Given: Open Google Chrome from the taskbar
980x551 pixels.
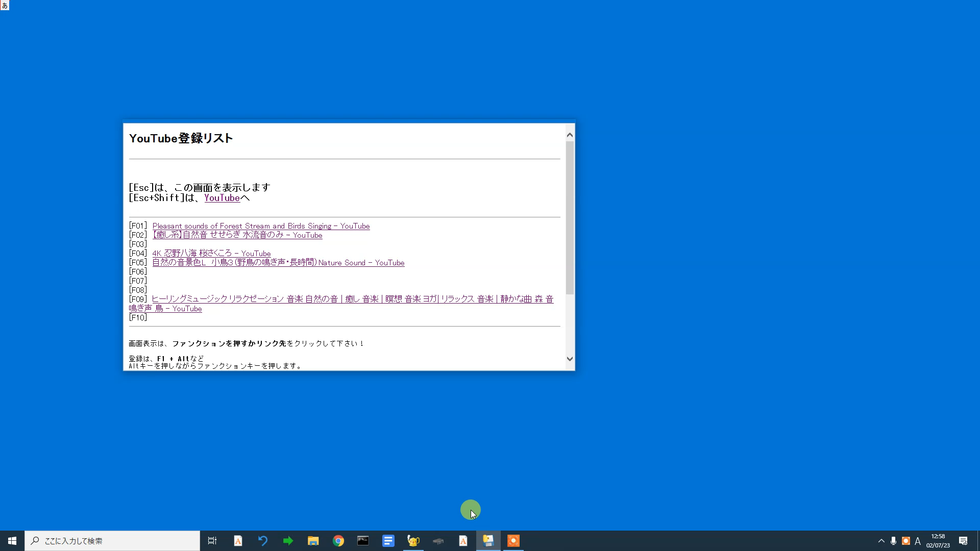Looking at the screenshot, I should point(338,541).
